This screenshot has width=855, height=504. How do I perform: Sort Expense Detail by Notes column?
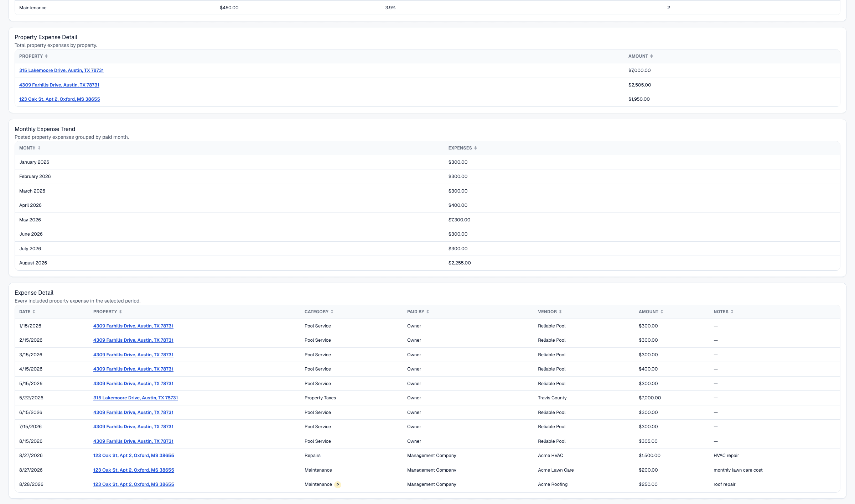point(723,312)
